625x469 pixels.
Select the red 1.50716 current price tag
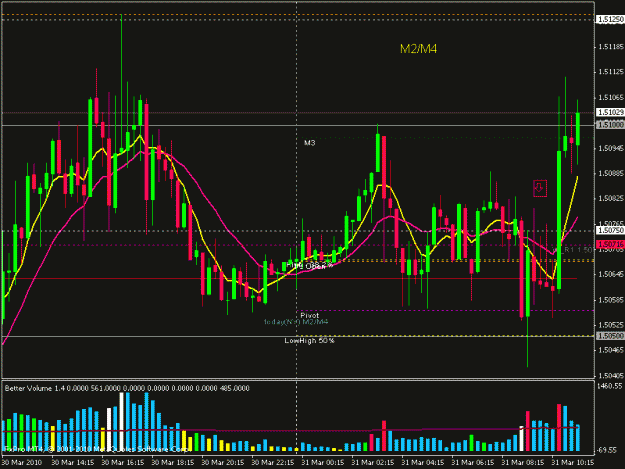610,244
